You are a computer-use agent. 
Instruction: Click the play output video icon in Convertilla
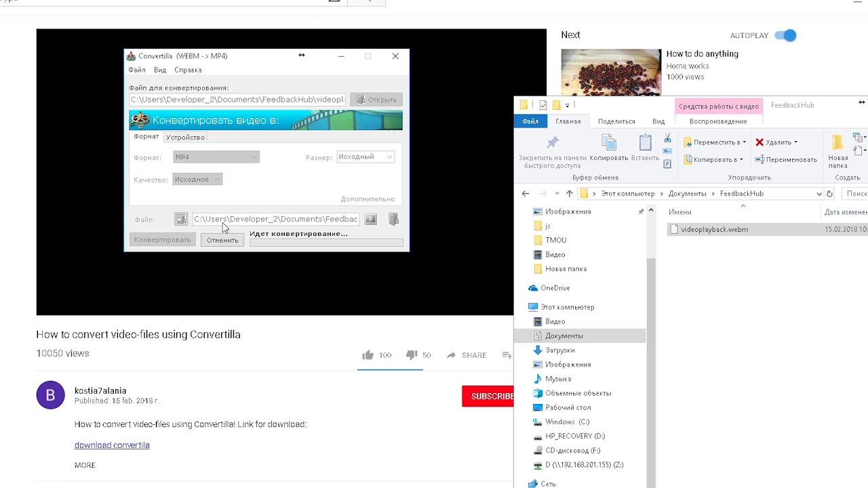(370, 219)
